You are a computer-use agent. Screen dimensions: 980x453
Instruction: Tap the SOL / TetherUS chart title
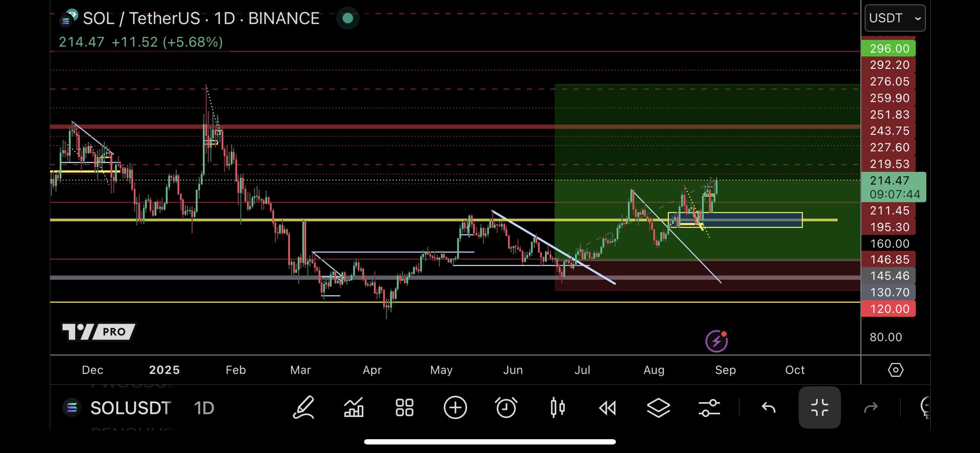(x=201, y=18)
